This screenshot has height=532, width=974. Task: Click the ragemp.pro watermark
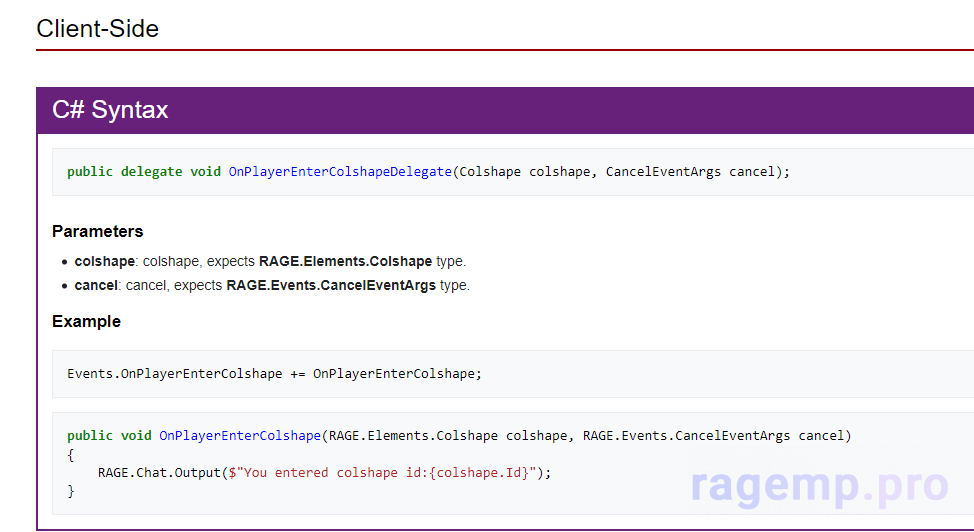[819, 486]
